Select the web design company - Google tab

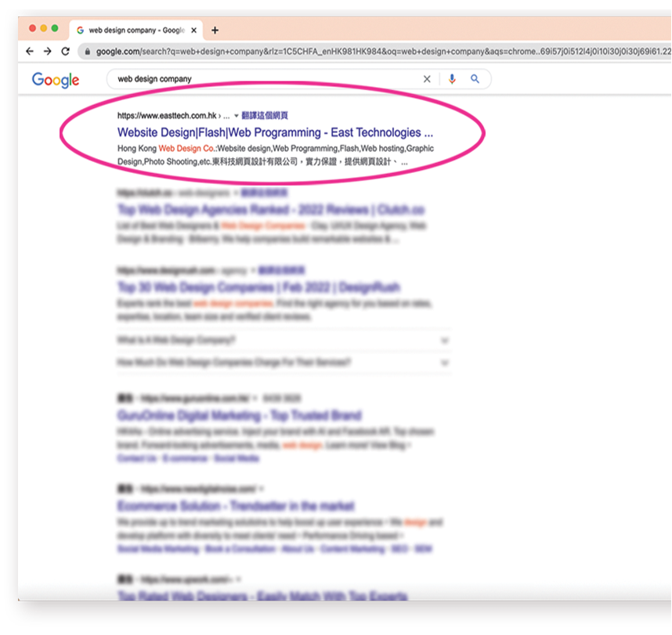(133, 31)
